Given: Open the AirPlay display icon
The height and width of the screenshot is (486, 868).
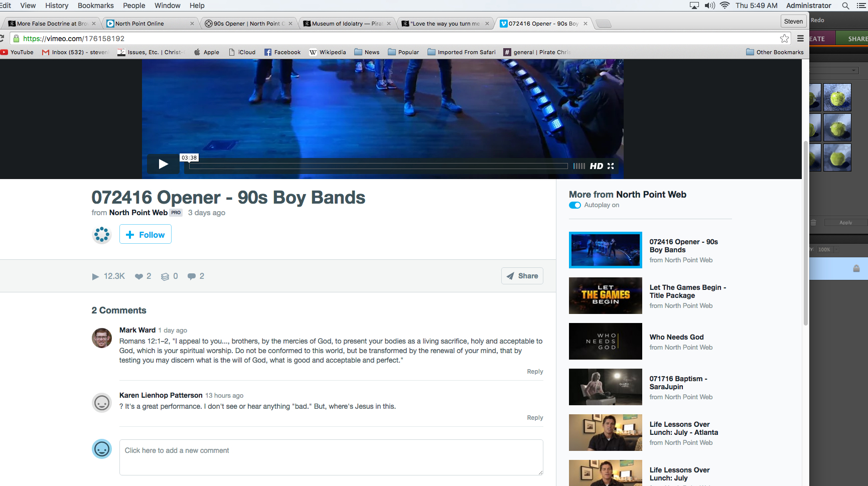Looking at the screenshot, I should pyautogui.click(x=694, y=6).
